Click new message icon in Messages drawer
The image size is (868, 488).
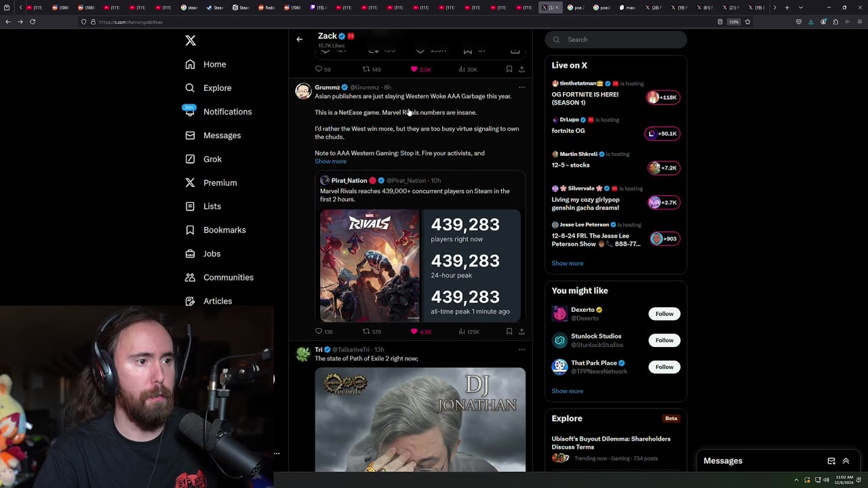point(831,461)
